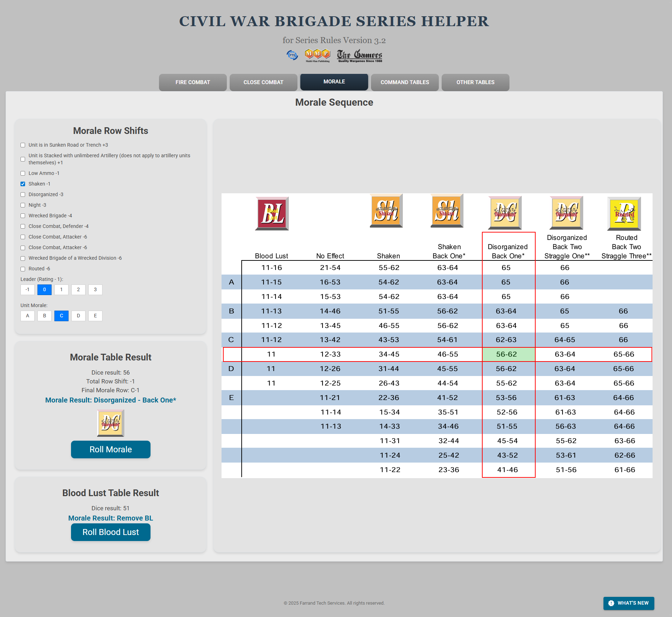Check Wrecked Brigade of a Wrecked Division -6
The width and height of the screenshot is (672, 617).
(x=23, y=258)
